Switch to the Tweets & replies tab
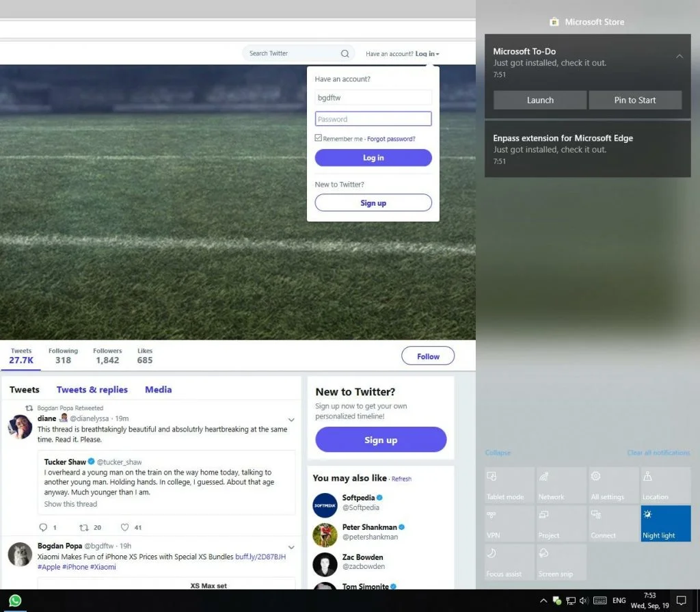Screen dimensions: 700x612 (x=92, y=390)
